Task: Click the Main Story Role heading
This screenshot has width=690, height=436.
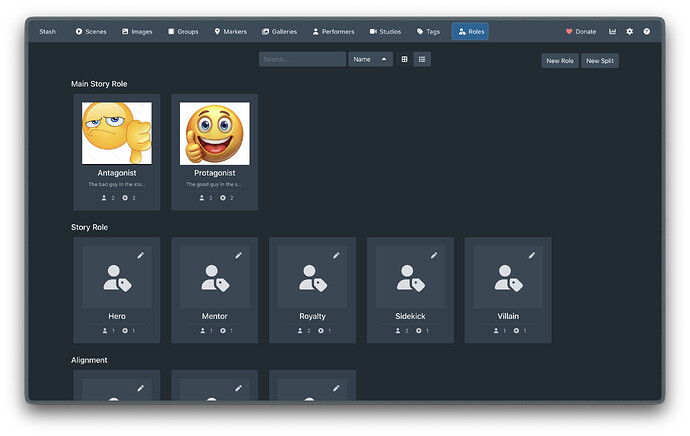Action: point(99,84)
